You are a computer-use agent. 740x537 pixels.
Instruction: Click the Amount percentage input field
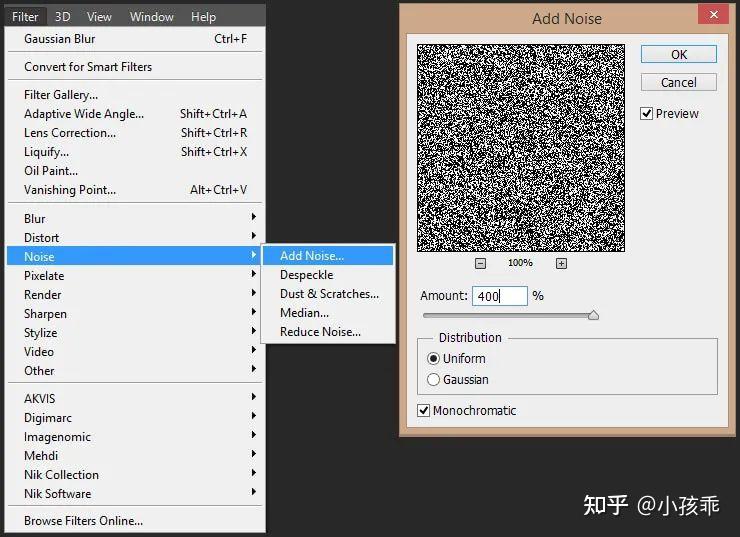[500, 296]
